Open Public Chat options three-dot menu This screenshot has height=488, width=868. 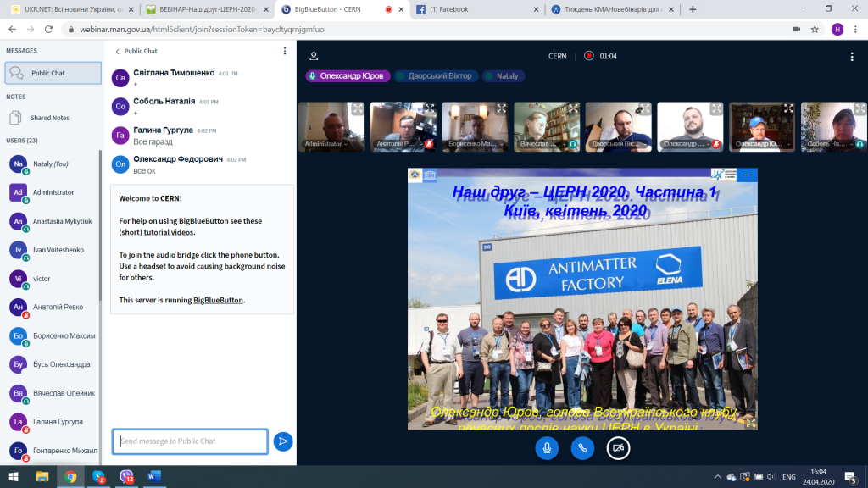coord(285,51)
